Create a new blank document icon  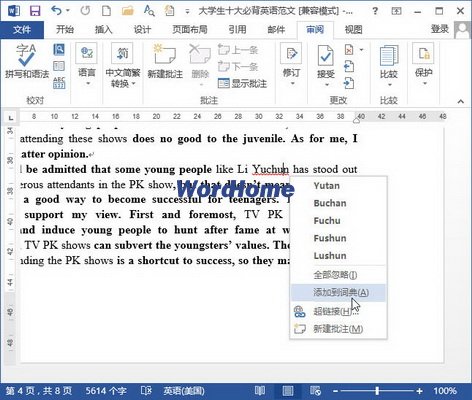point(106,11)
